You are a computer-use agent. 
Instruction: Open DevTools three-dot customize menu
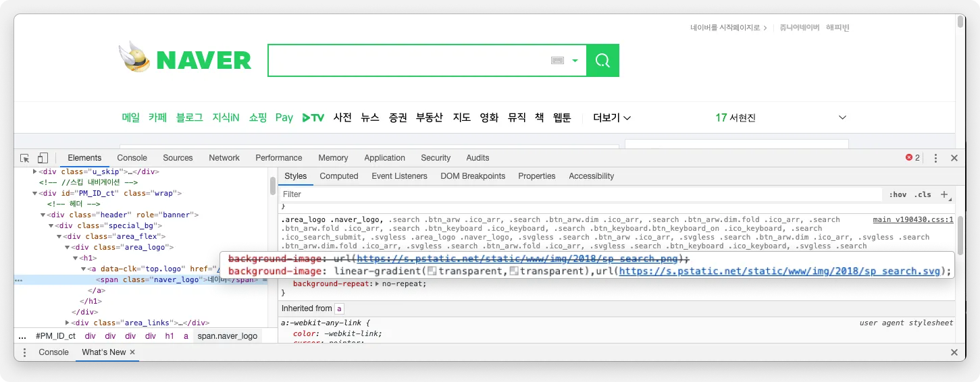pos(935,158)
